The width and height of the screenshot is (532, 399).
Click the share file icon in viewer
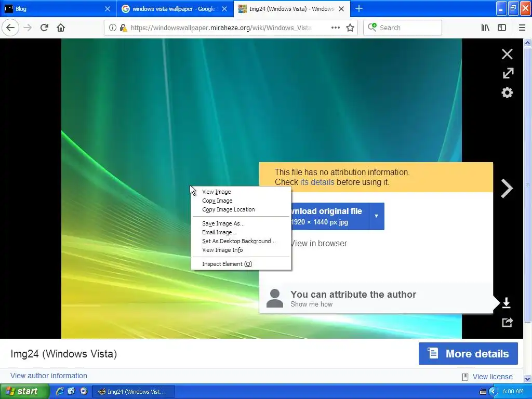[x=507, y=322]
